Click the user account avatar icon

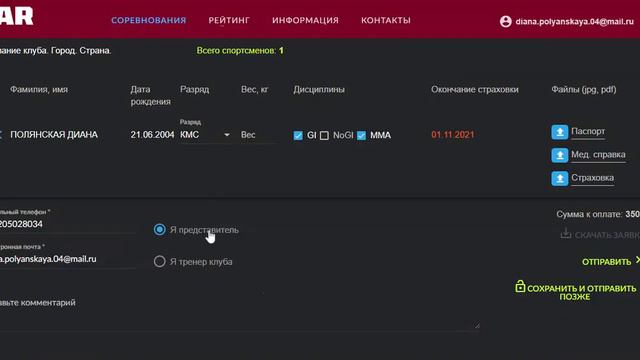pos(506,21)
